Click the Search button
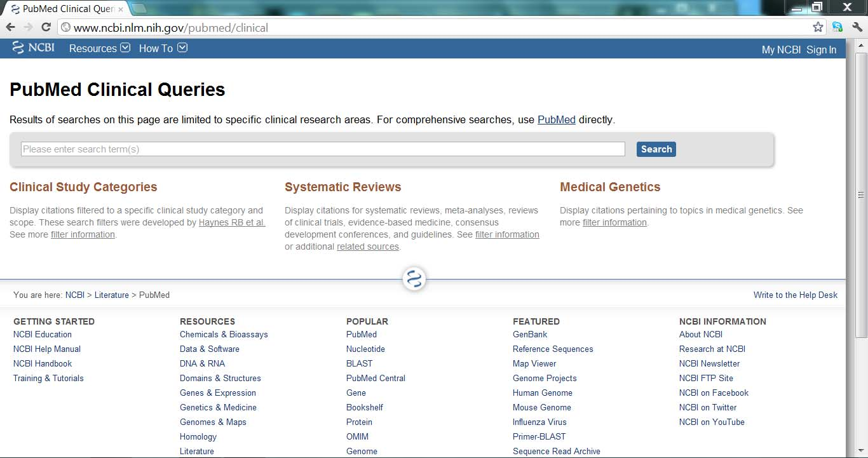868x458 pixels. point(656,149)
